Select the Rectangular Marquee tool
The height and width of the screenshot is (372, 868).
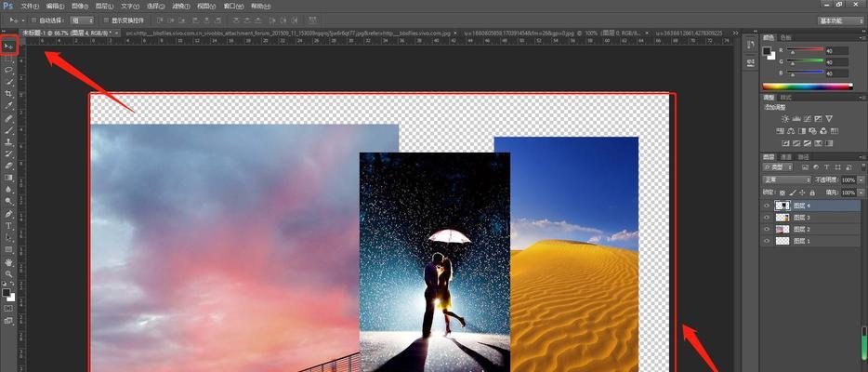[8, 59]
